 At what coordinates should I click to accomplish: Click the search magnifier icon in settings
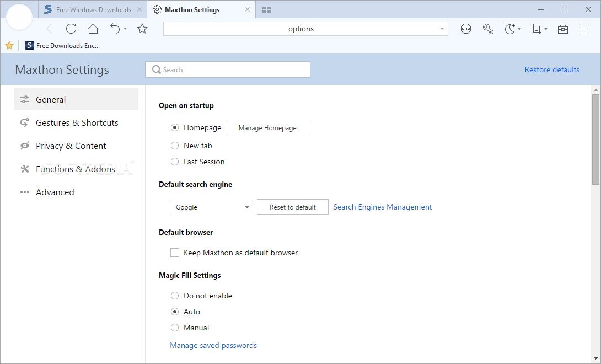click(x=157, y=70)
